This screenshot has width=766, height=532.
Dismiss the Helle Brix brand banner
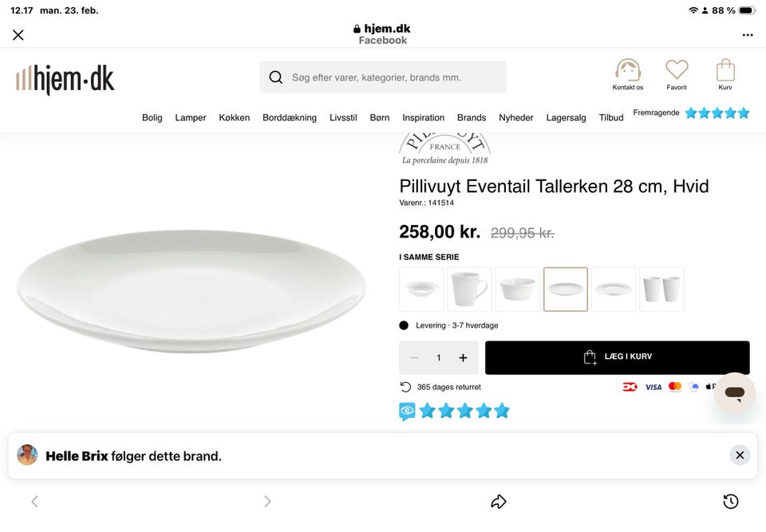pyautogui.click(x=740, y=455)
